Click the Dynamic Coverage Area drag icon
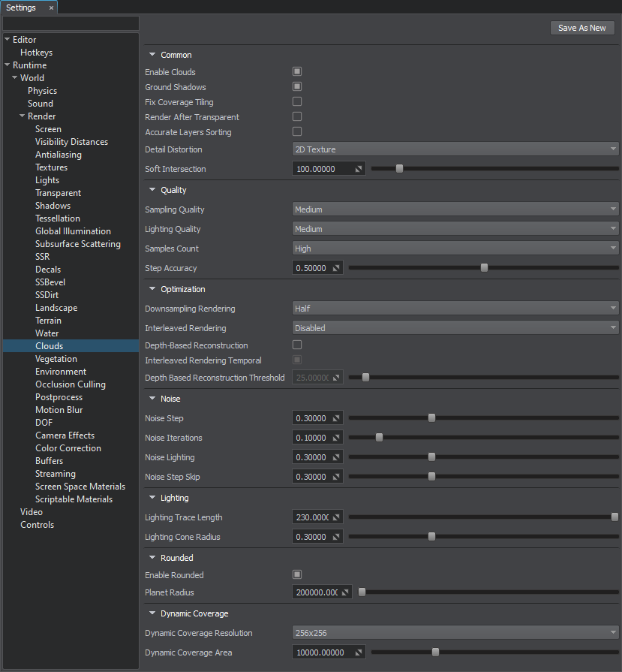 (x=359, y=652)
